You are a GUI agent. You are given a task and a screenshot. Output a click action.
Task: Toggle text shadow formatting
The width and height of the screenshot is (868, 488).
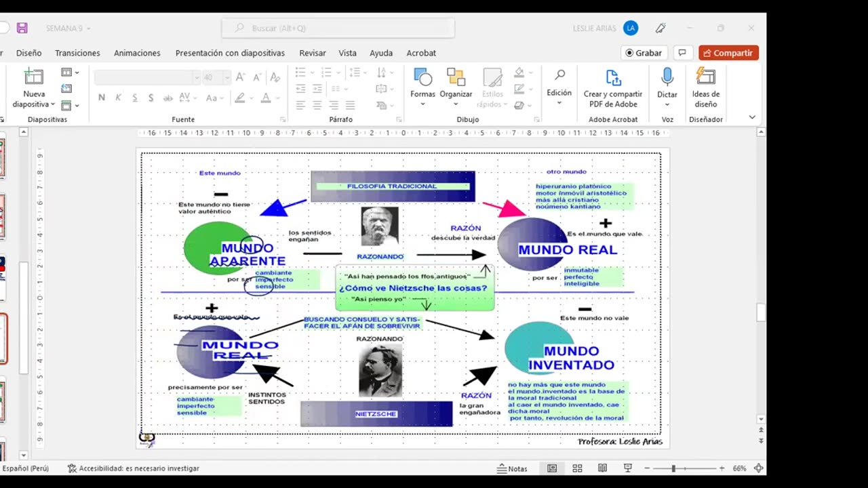click(x=151, y=98)
